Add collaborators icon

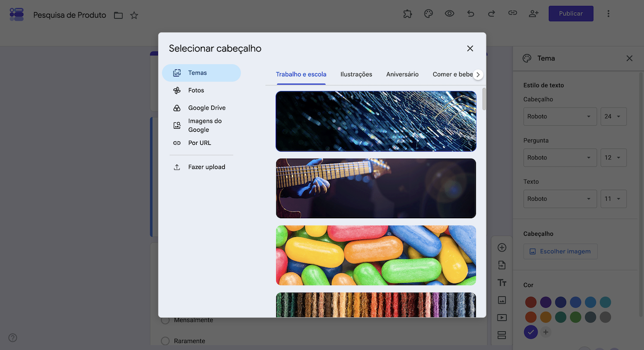click(534, 14)
